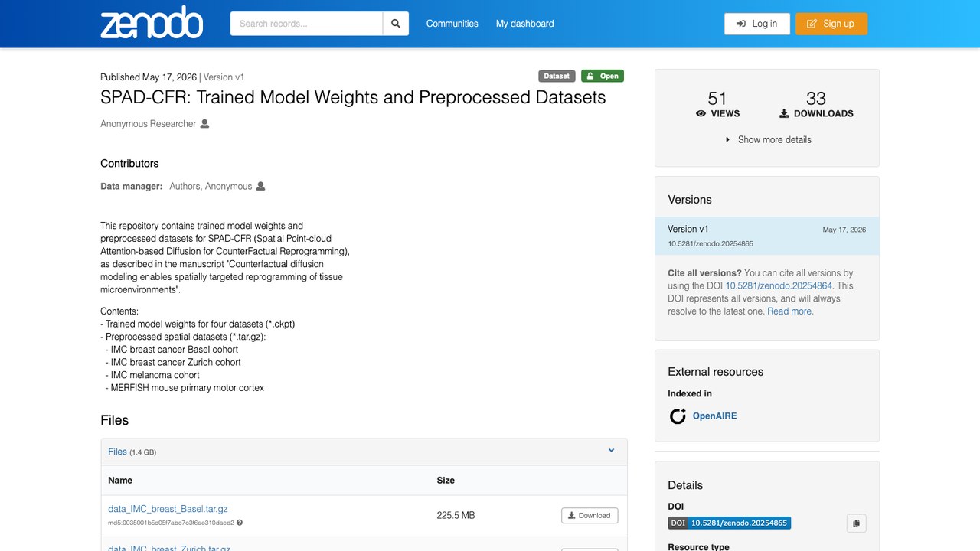The image size is (980, 551).
Task: Click the Name column header
Action: point(120,481)
